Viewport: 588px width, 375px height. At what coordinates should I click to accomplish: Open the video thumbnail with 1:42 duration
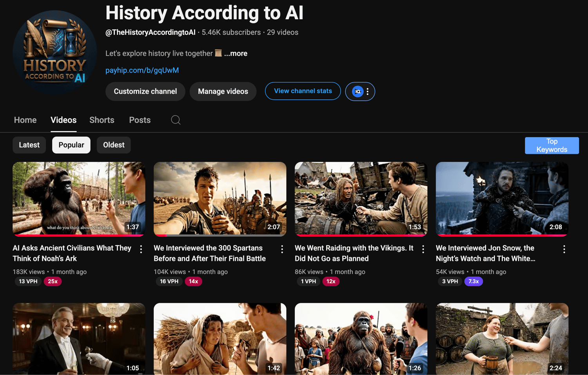pyautogui.click(x=220, y=339)
